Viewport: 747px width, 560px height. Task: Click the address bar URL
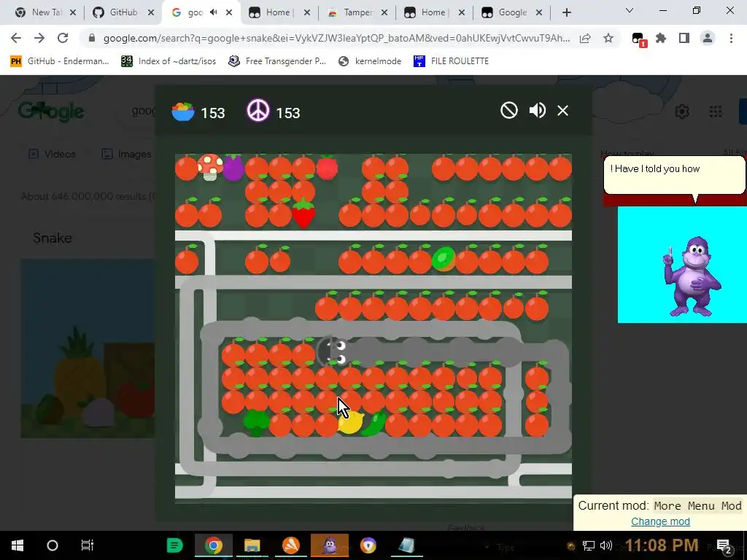click(x=336, y=38)
